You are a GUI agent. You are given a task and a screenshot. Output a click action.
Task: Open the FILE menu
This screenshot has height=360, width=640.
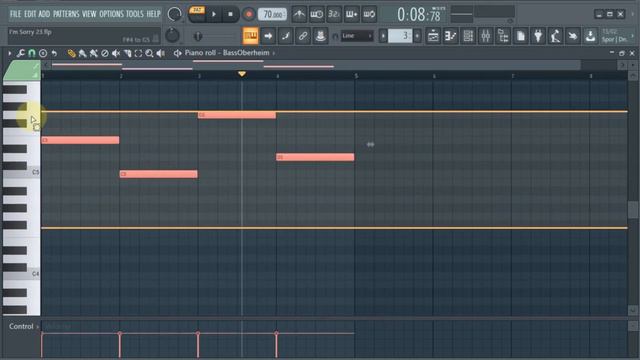[15, 14]
